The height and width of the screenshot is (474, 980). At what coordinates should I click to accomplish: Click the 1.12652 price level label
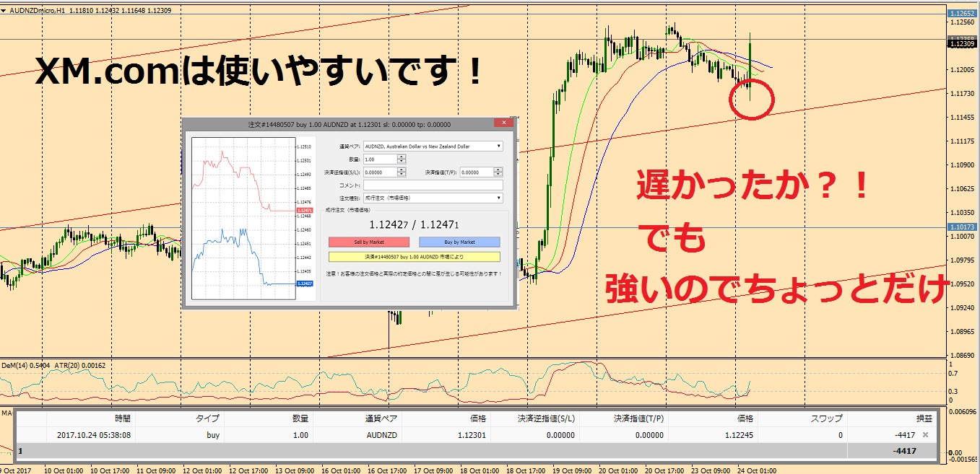click(x=963, y=14)
